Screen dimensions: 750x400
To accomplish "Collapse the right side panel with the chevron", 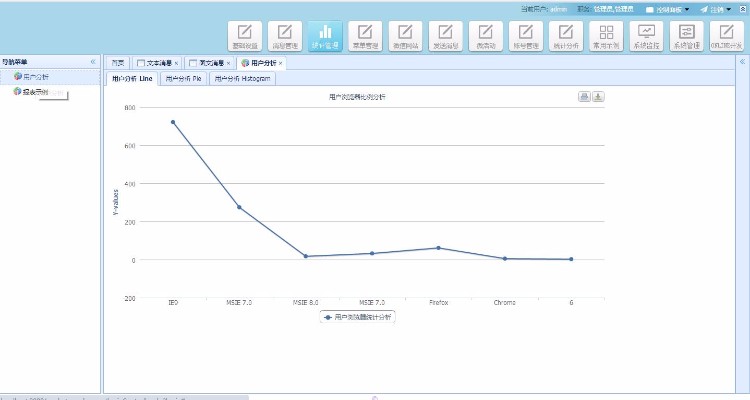I will [x=742, y=62].
